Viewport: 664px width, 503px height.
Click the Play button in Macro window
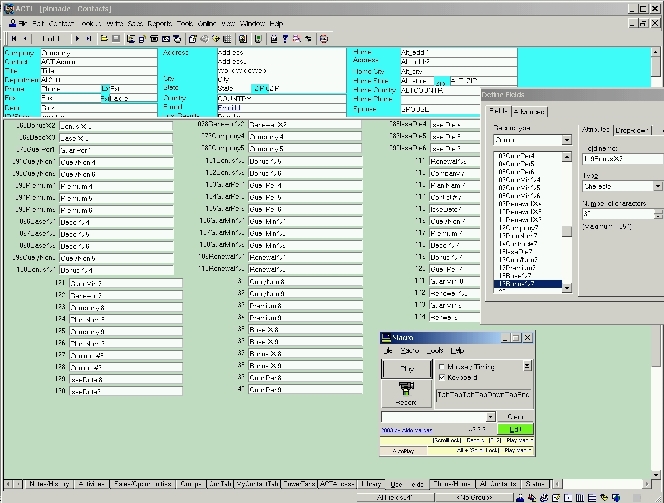click(x=407, y=369)
